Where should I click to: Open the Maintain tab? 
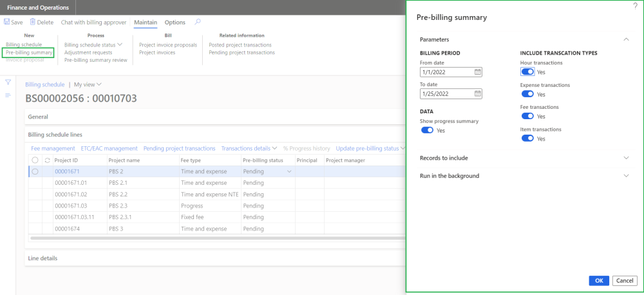[x=145, y=23]
